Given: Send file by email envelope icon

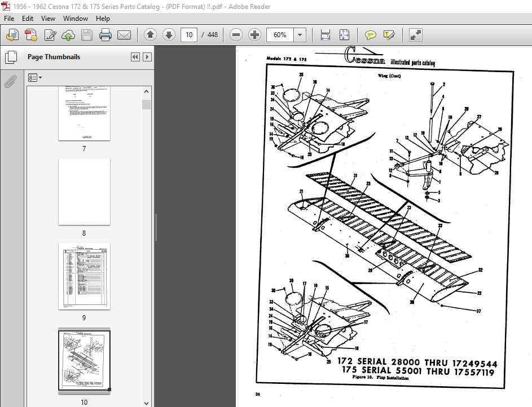Looking at the screenshot, I should 124,35.
